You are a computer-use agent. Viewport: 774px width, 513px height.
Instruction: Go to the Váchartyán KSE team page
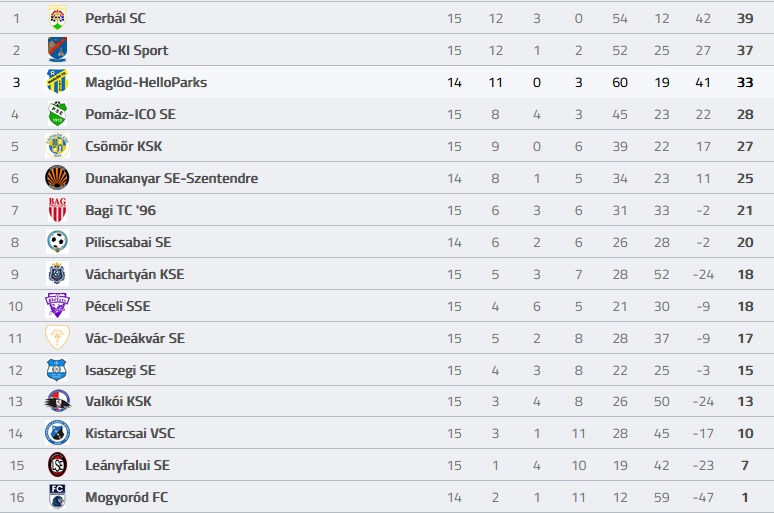(x=135, y=274)
